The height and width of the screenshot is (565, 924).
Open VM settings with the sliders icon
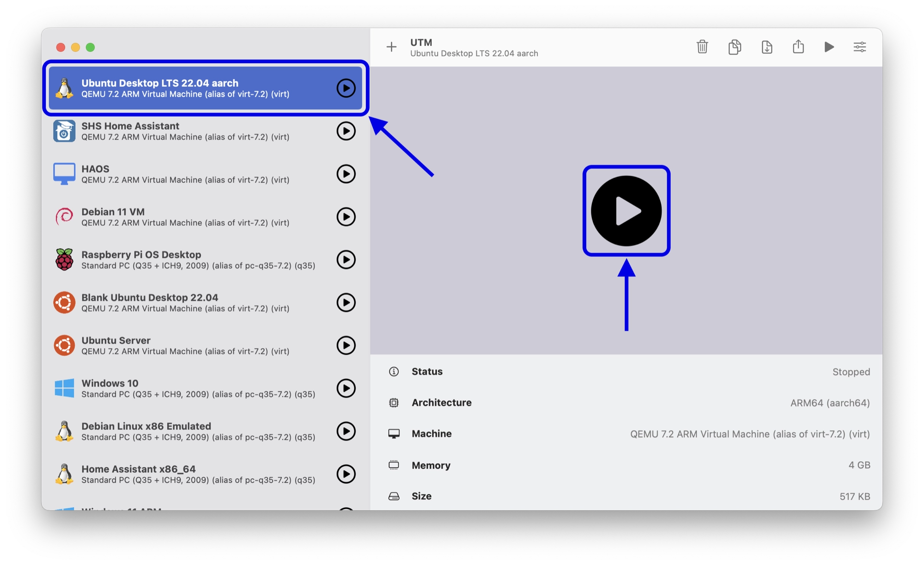click(860, 47)
